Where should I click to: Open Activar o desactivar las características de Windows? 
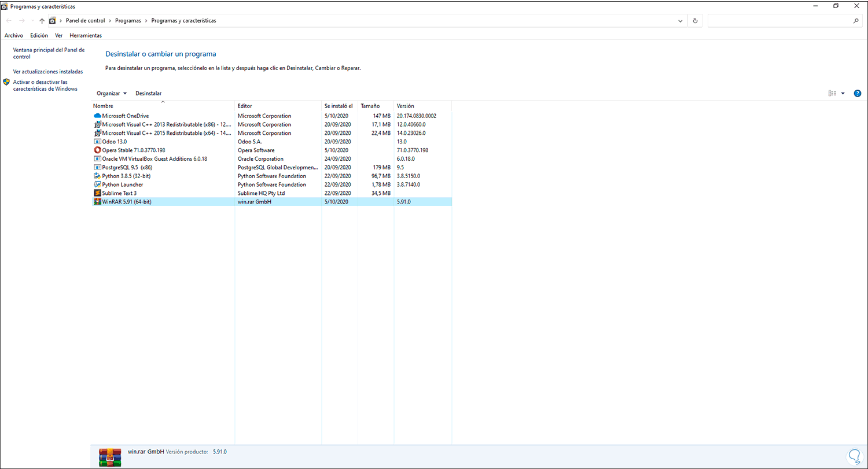click(45, 86)
